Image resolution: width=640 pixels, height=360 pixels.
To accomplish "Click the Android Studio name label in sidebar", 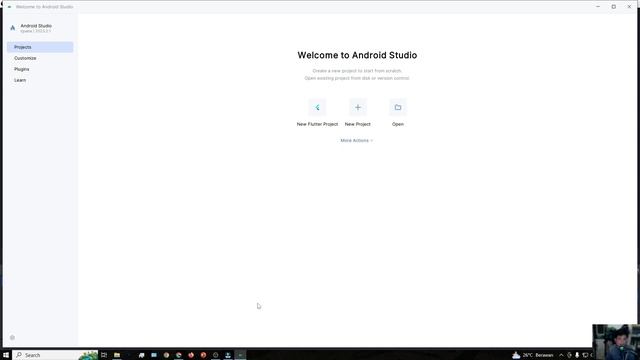I will pyautogui.click(x=36, y=26).
